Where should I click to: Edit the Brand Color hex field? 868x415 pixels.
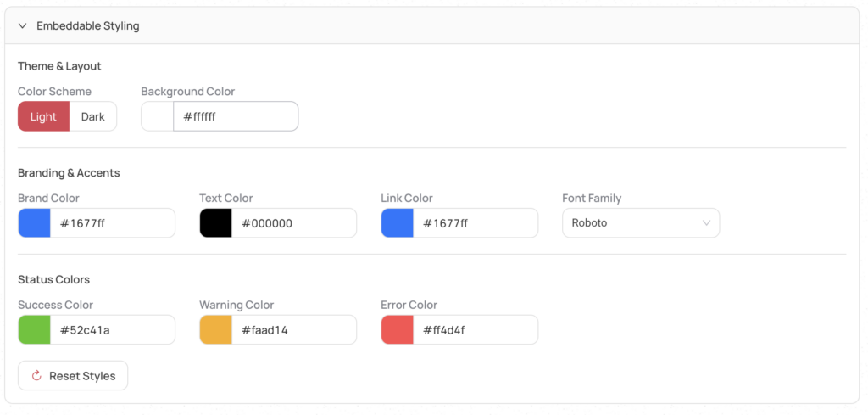point(113,223)
